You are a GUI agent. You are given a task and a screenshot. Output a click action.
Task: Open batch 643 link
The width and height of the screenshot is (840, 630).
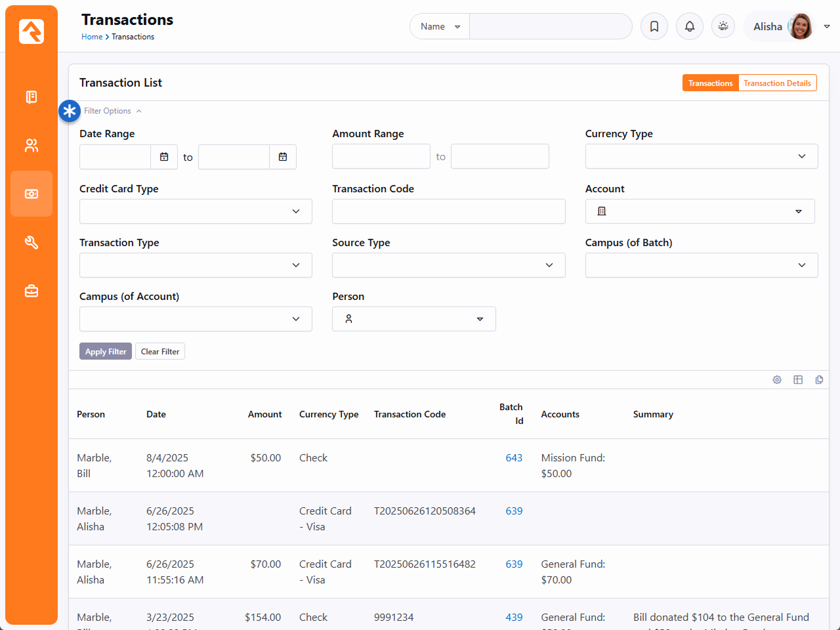tap(514, 458)
